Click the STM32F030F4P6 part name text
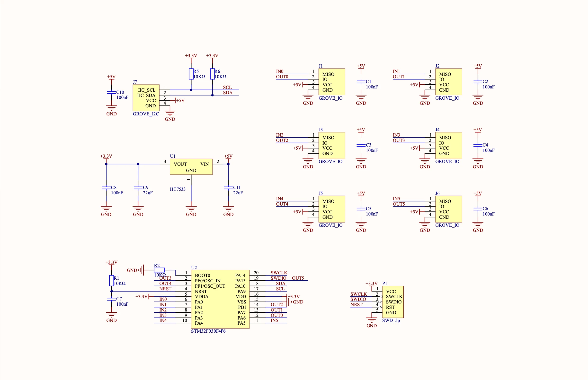 click(x=208, y=331)
